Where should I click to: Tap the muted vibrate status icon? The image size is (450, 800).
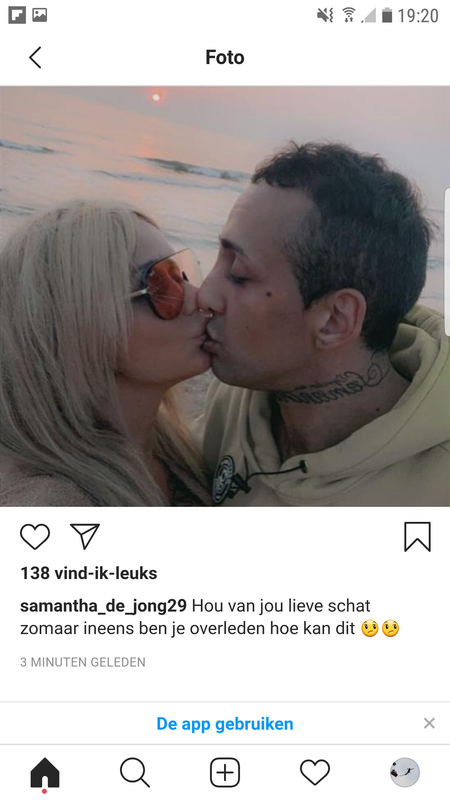pyautogui.click(x=326, y=15)
